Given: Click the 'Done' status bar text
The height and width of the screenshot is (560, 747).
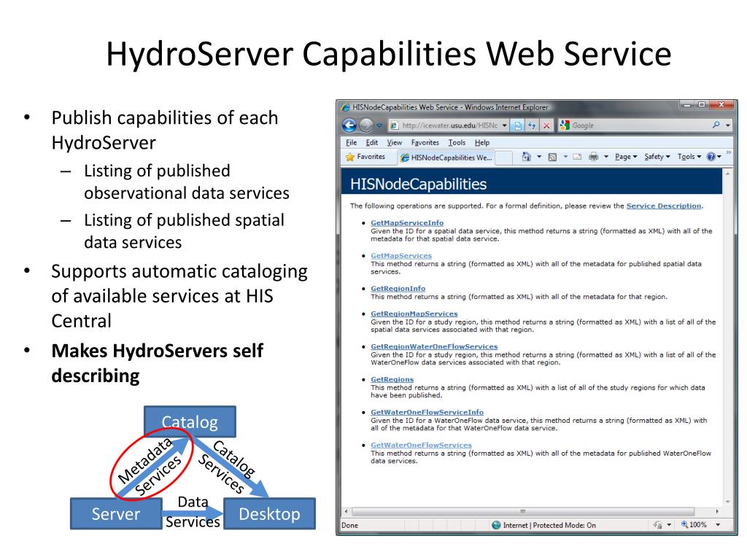Looking at the screenshot, I should pos(349,525).
